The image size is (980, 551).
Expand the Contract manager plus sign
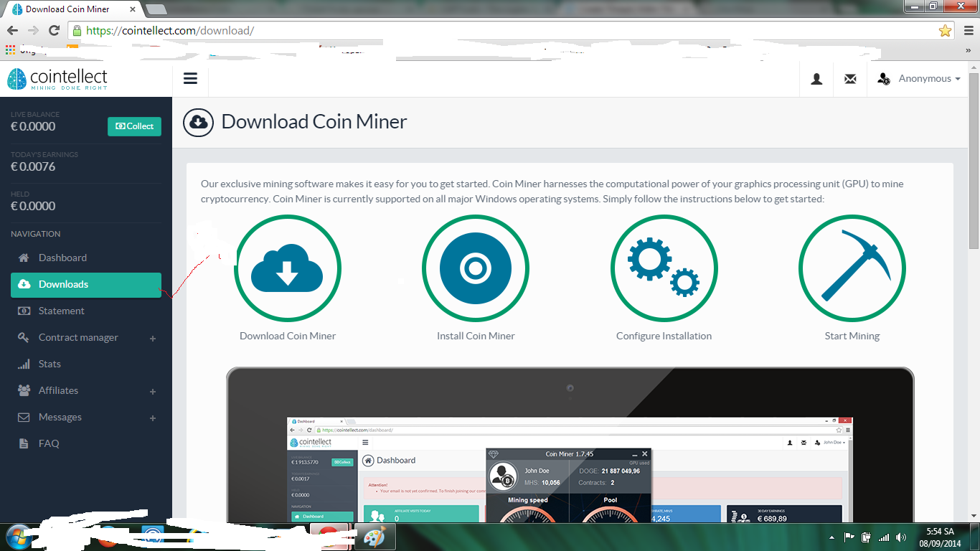click(153, 338)
